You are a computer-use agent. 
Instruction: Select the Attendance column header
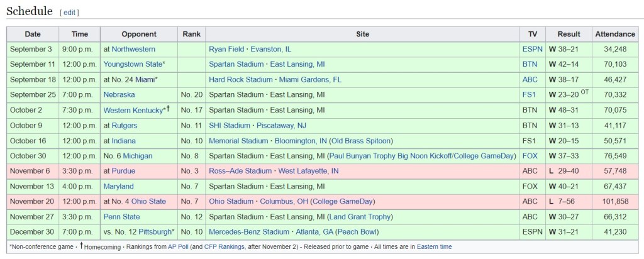click(x=615, y=34)
